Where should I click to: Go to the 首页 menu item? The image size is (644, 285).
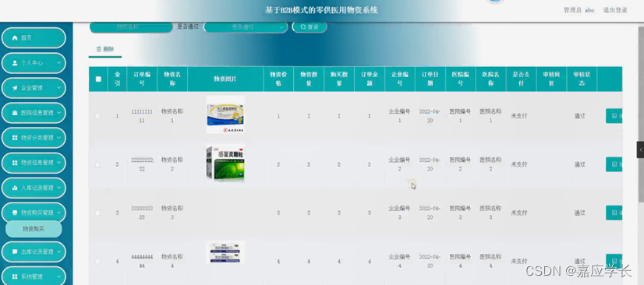pos(34,37)
